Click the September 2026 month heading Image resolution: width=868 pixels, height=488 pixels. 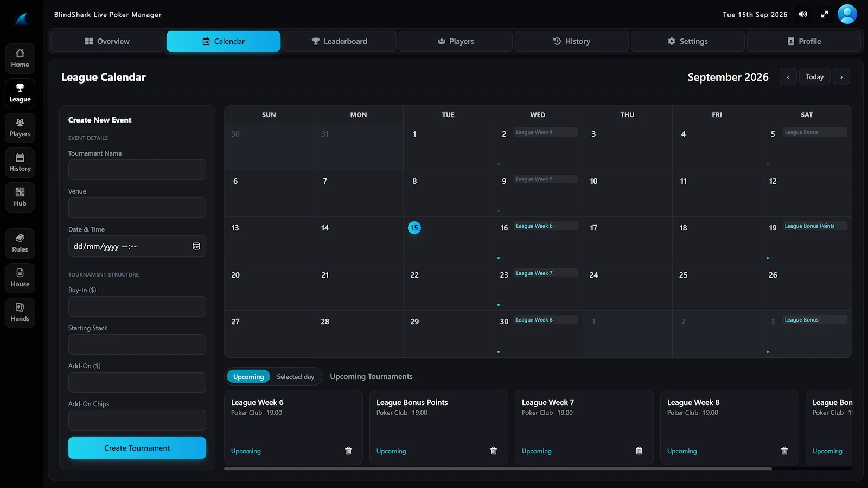pos(728,77)
